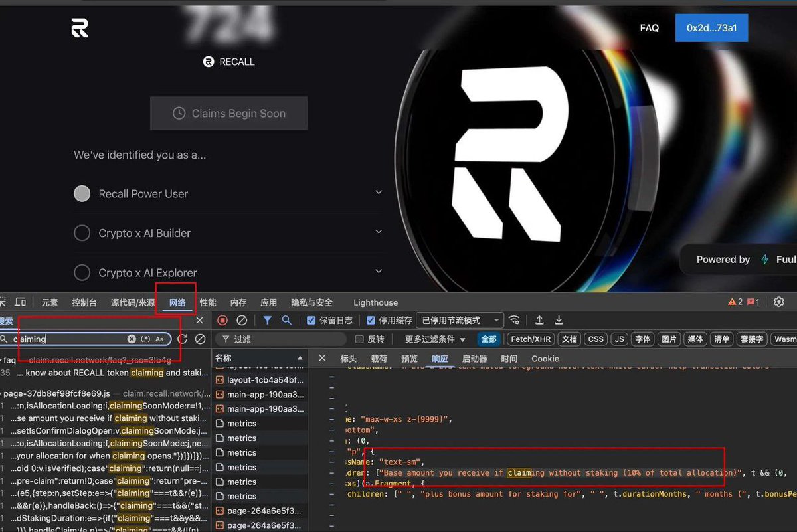The width and height of the screenshot is (797, 532).
Task: Toggle the 套接字 request type filter
Action: coord(752,339)
